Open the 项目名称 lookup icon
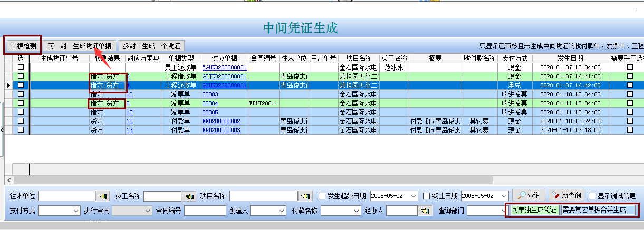The width and height of the screenshot is (644, 230). (305, 196)
